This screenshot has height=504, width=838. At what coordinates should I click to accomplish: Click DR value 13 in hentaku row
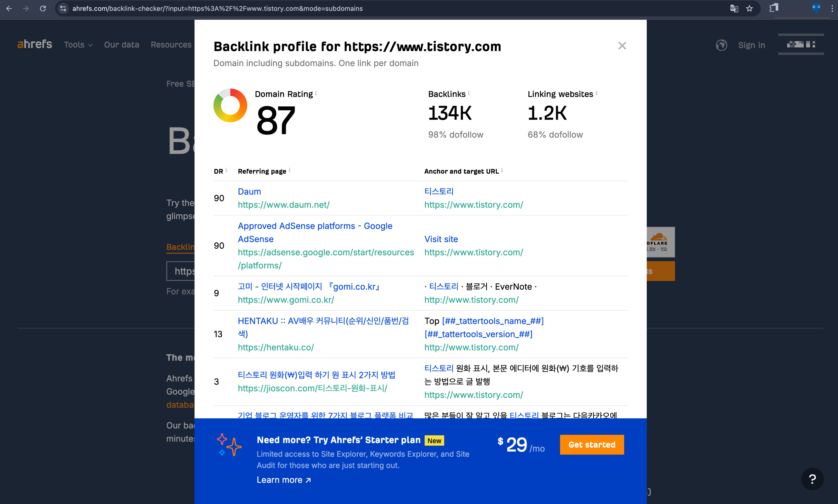[218, 334]
